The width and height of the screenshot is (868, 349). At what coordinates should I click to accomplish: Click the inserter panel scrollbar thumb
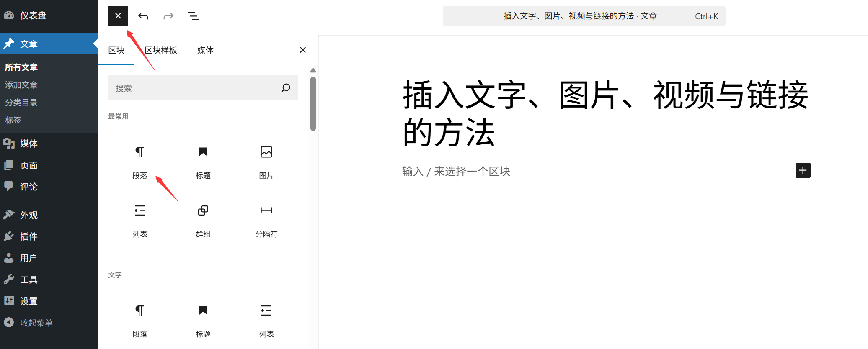[313, 103]
